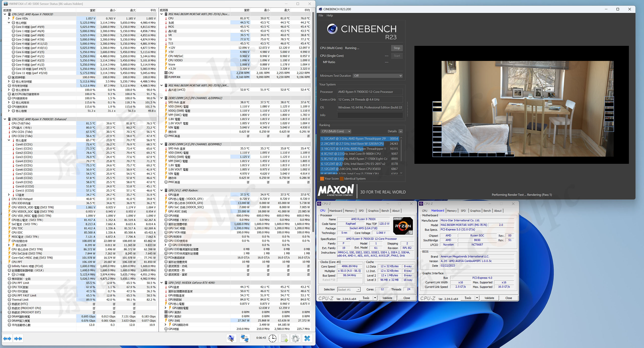Screen dimensions: 644x348
Task: Switch to Memory tab in CPU-Z processor window
Action: 350,211
